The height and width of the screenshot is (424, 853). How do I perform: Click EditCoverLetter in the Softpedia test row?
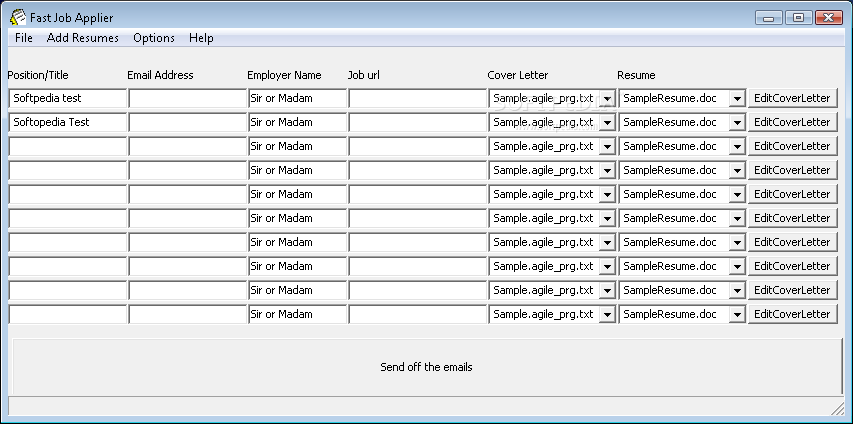pos(792,99)
